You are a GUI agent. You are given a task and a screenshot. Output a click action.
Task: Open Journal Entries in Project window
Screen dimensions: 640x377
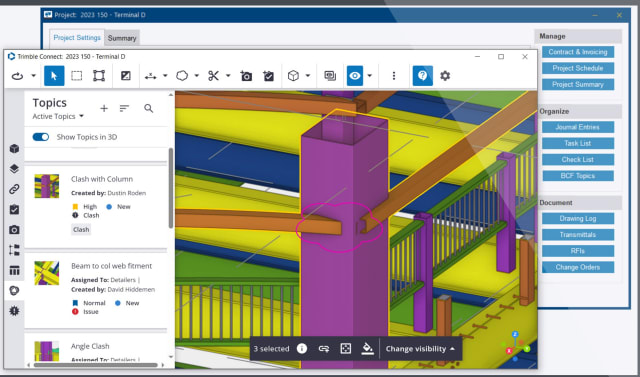pyautogui.click(x=578, y=127)
